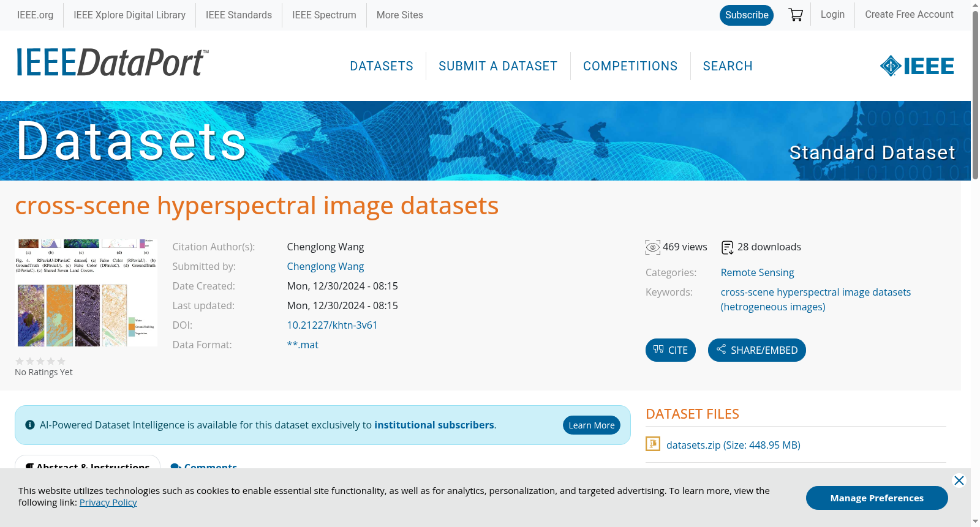Click the Subscribe button
Viewport: 980px width, 527px height.
747,15
